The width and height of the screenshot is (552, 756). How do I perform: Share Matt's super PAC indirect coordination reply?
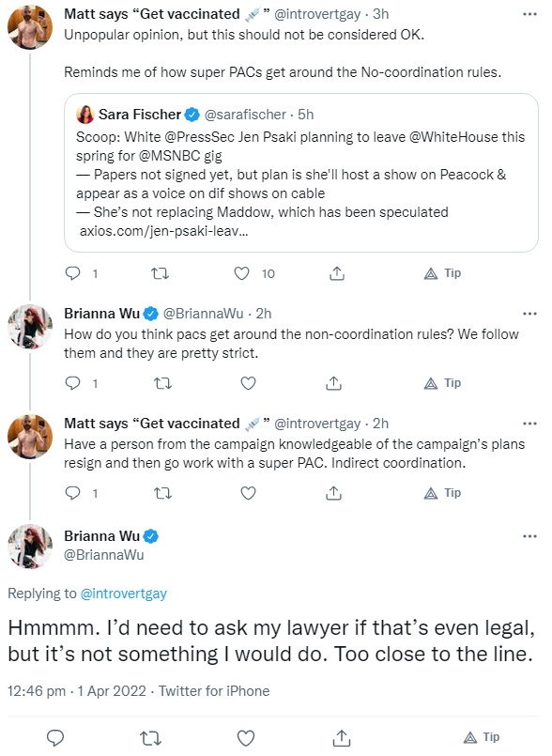coord(333,493)
